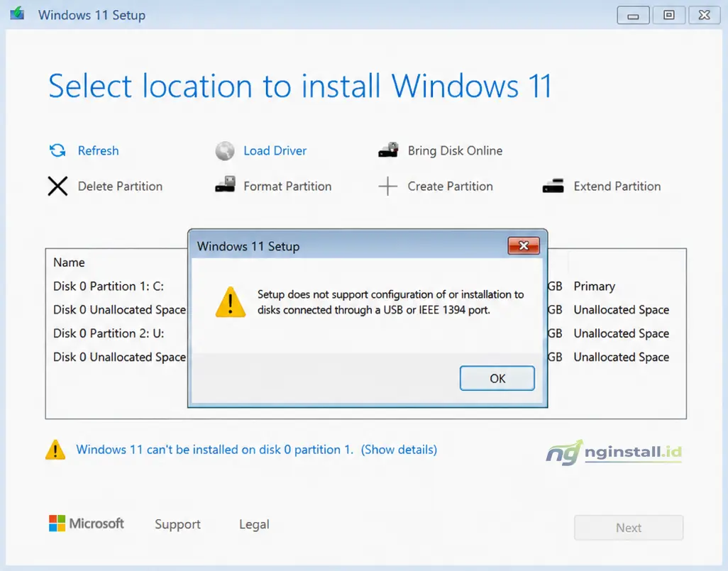Click the Primary type cell

595,287
